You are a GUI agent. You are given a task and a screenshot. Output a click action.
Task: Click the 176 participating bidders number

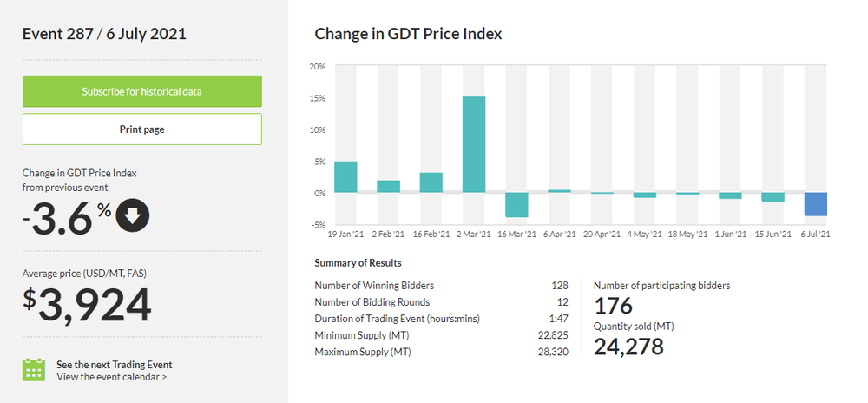pyautogui.click(x=613, y=306)
